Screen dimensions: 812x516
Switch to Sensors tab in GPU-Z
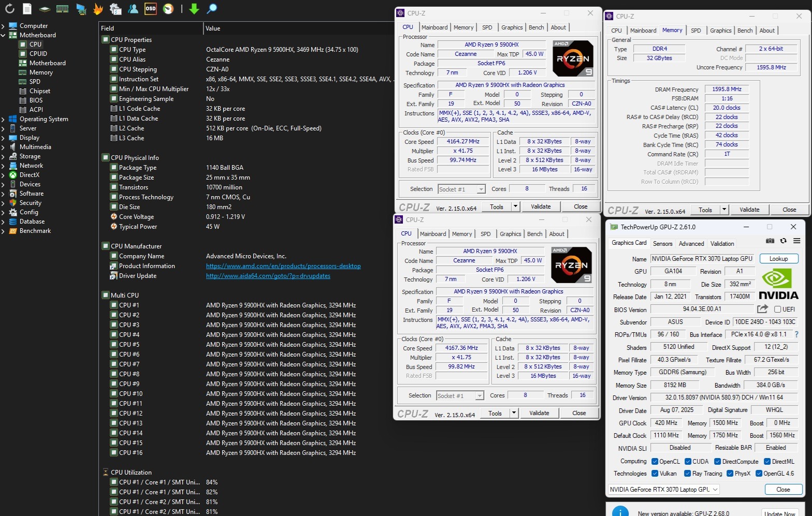pos(663,244)
